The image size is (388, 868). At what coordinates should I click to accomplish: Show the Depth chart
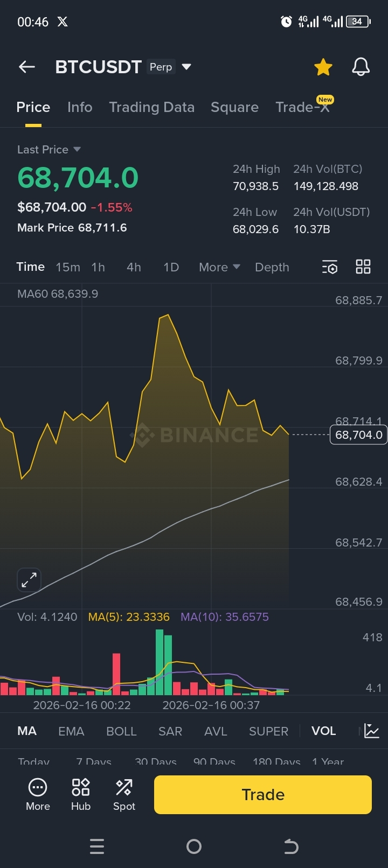[x=272, y=267]
